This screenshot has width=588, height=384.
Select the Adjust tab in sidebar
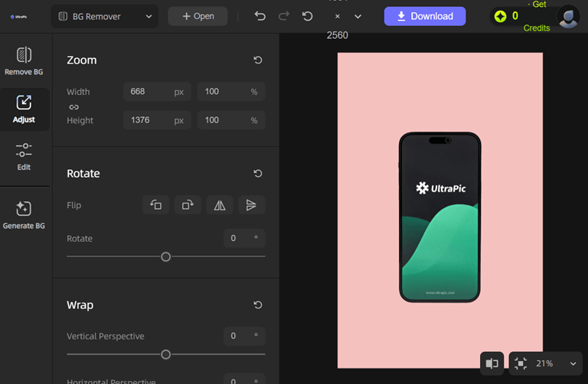24,109
